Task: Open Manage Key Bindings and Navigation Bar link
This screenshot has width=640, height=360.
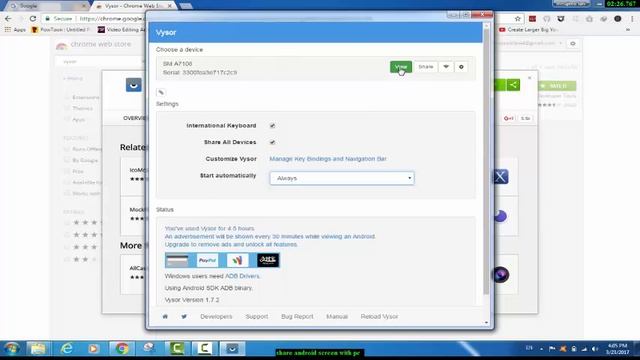Action: tap(328, 159)
